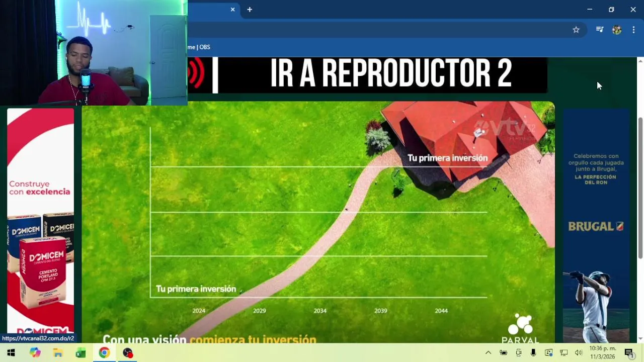The image size is (644, 362).
Task: Click the page vertical scrollbar
Action: [x=640, y=189]
